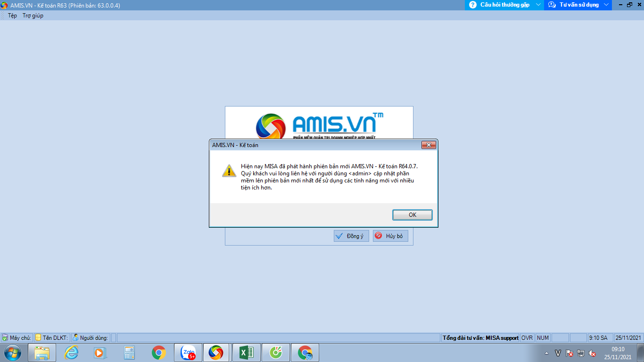Open the Trợ giúp menu

click(33, 16)
